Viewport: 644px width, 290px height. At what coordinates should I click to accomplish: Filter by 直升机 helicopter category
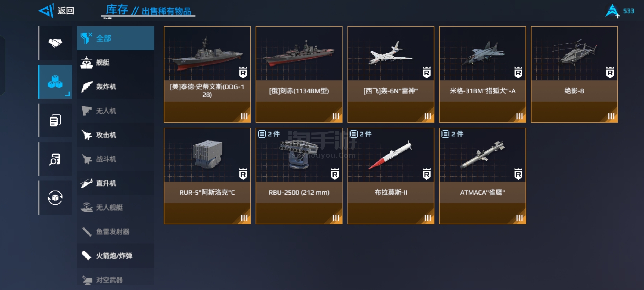[x=115, y=183]
